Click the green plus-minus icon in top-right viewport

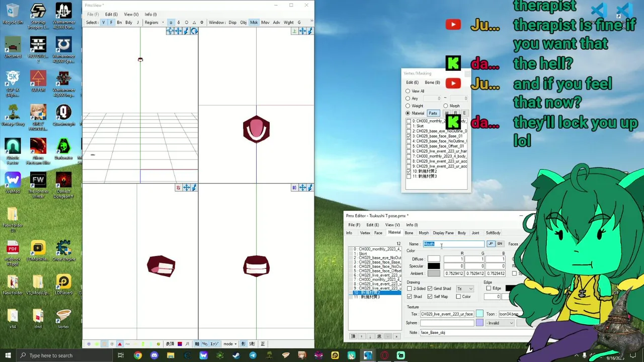tap(294, 31)
